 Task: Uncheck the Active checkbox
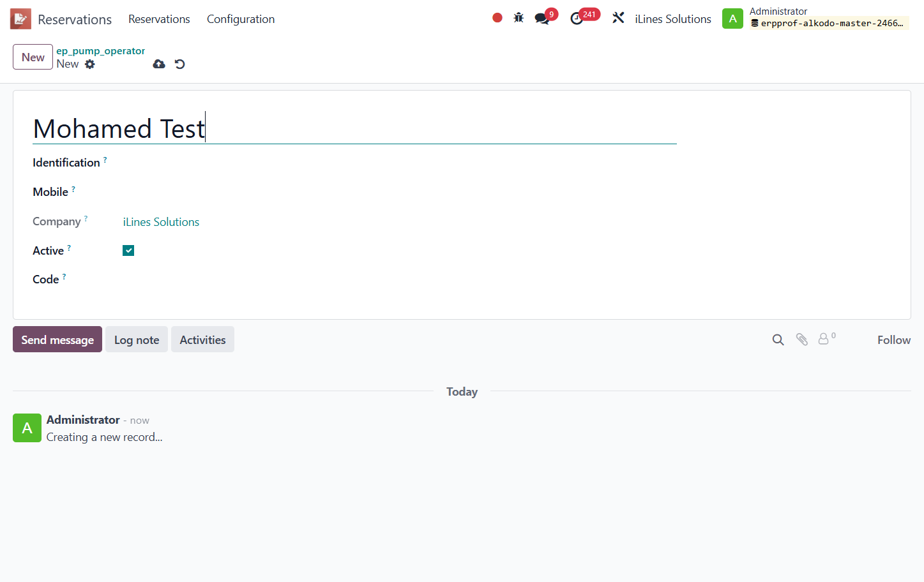pos(128,251)
